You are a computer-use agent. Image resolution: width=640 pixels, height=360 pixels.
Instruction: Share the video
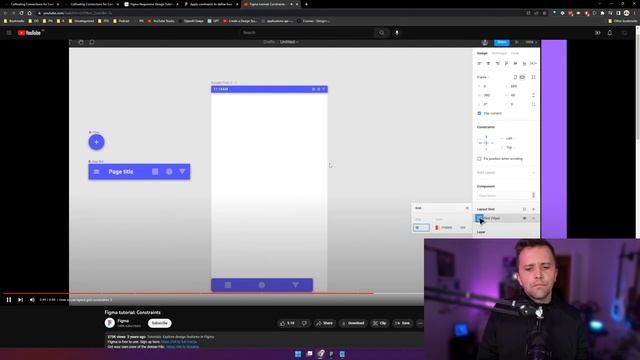(x=325, y=323)
